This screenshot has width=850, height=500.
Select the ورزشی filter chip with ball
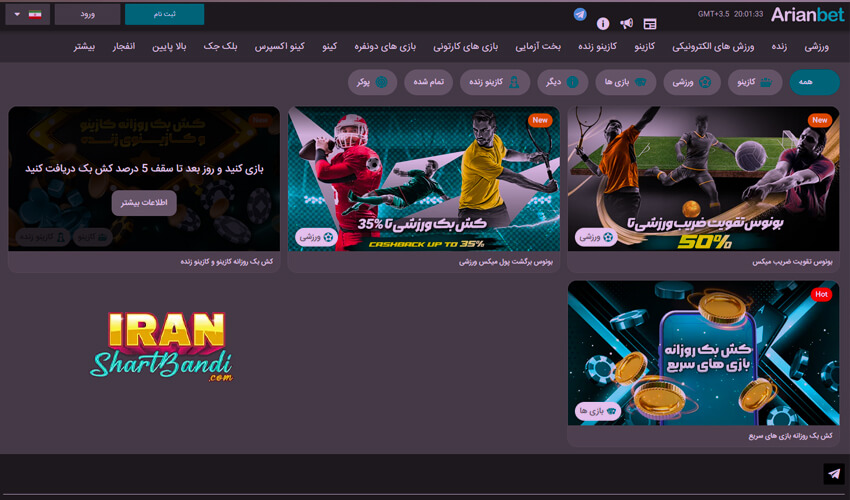[x=692, y=82]
